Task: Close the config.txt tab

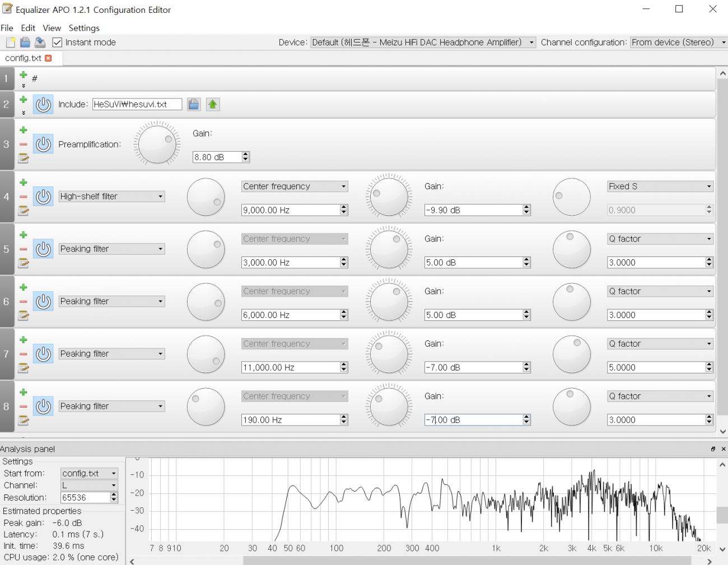Action: tap(48, 58)
